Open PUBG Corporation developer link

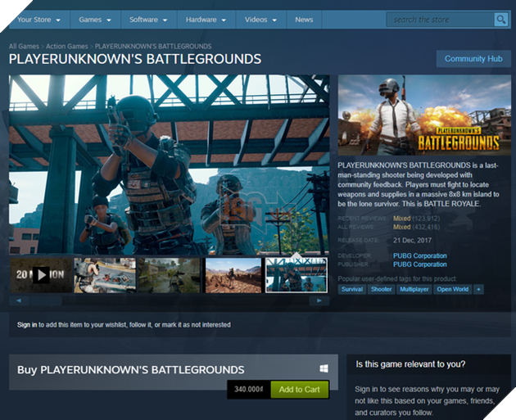(420, 256)
